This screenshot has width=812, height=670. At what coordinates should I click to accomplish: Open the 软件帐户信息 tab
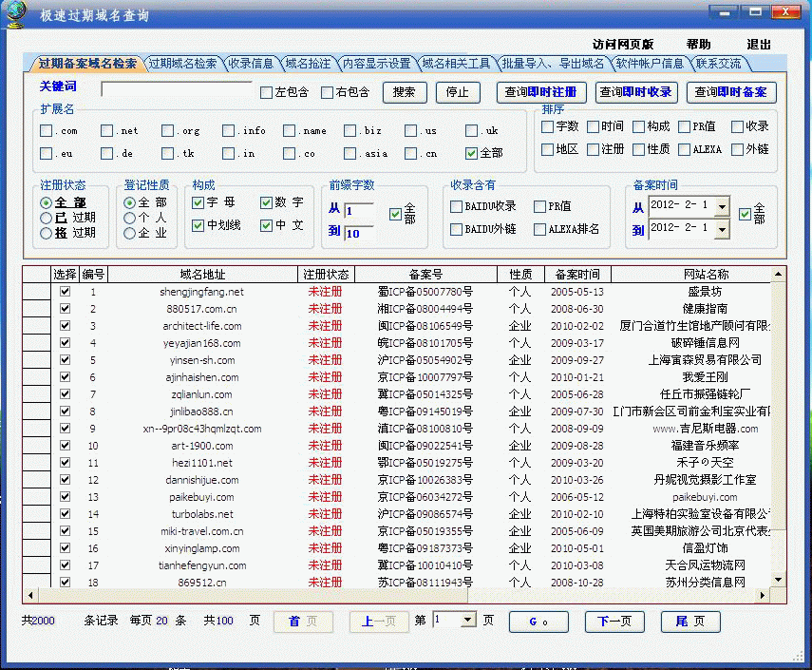[x=650, y=64]
